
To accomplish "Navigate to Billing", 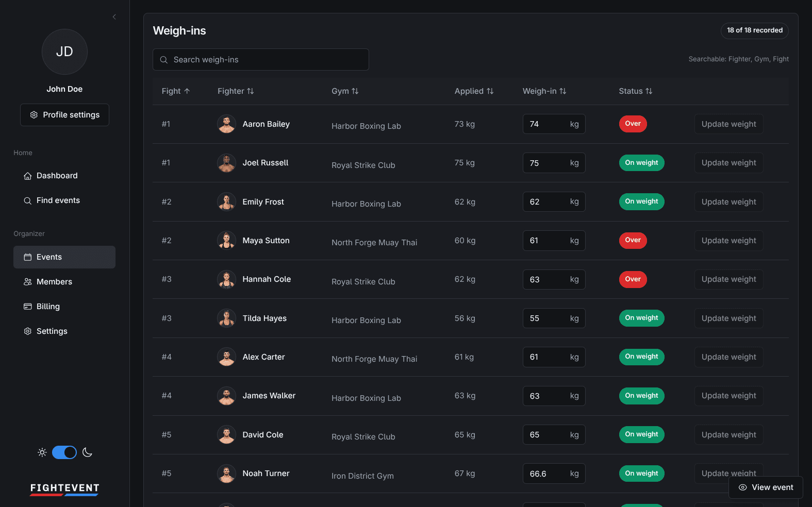I will 64,307.
